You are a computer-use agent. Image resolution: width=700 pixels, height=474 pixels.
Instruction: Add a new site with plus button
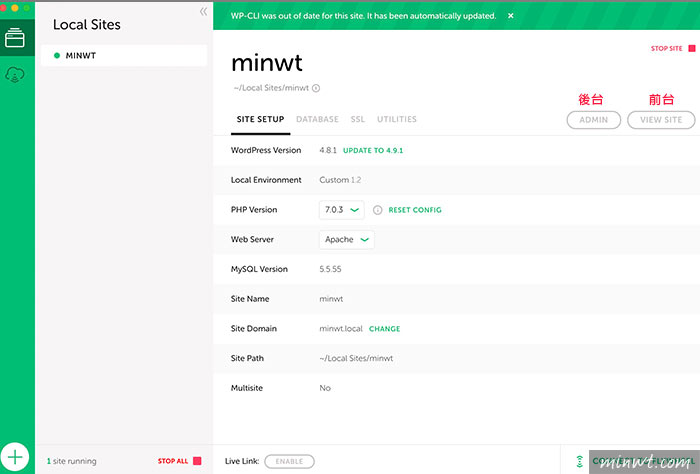15,457
